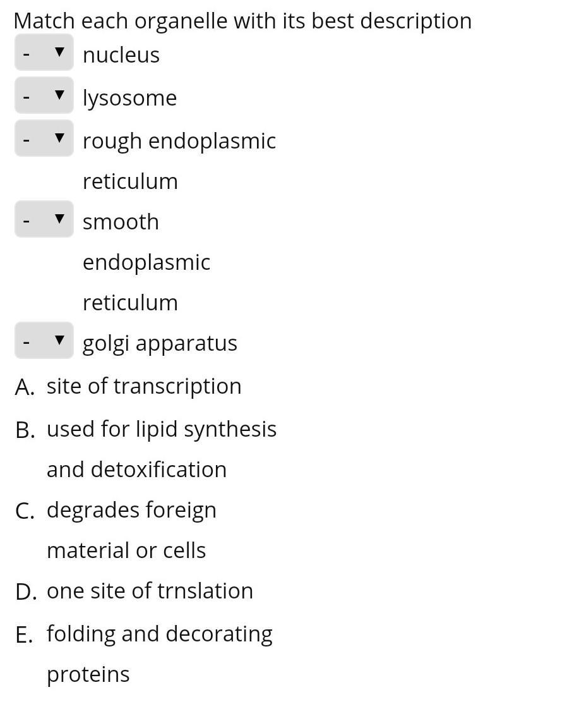Click the option letter 'A.' marker
Viewport: 567px width, 728px height.
pos(25,387)
